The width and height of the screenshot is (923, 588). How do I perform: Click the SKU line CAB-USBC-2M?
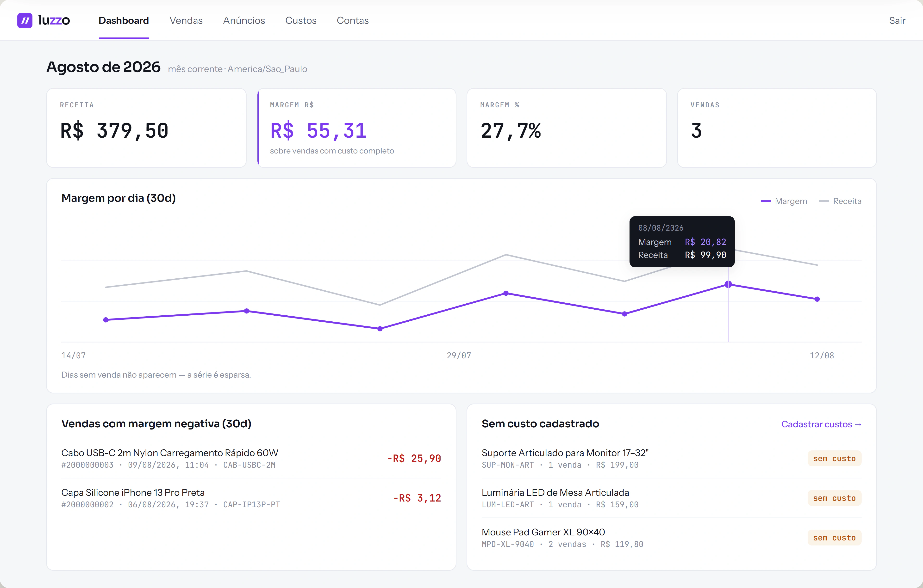pos(168,465)
